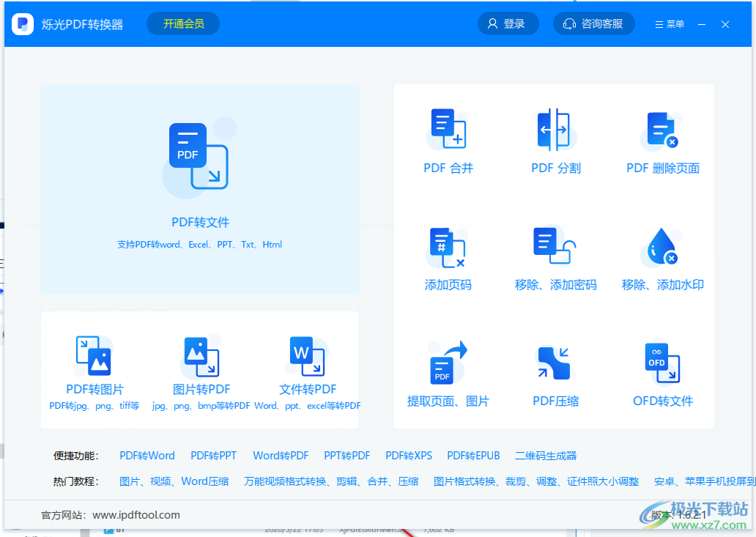This screenshot has height=537, width=756.
Task: Click the PDF 合并 label
Action: [x=448, y=168]
